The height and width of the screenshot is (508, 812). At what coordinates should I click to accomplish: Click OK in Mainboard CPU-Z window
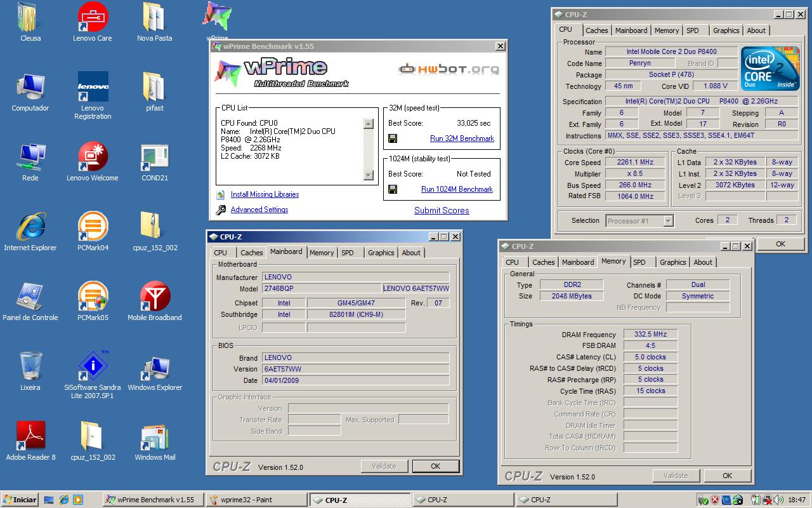tap(435, 466)
